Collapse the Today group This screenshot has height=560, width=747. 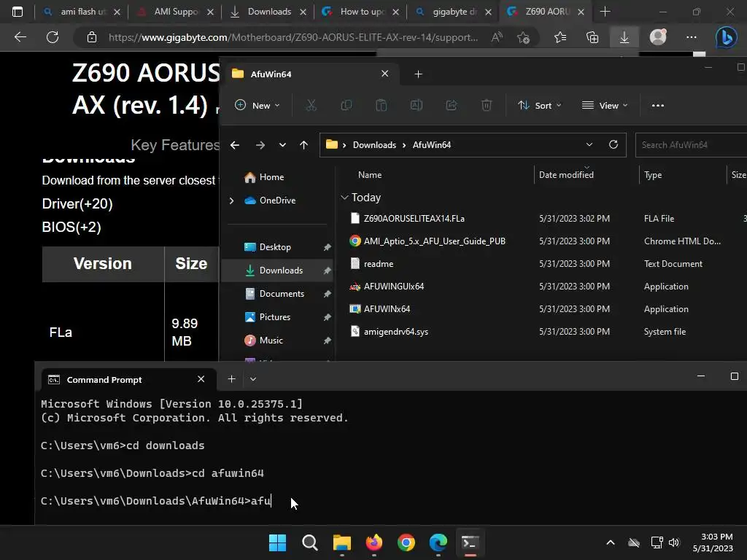344,197
